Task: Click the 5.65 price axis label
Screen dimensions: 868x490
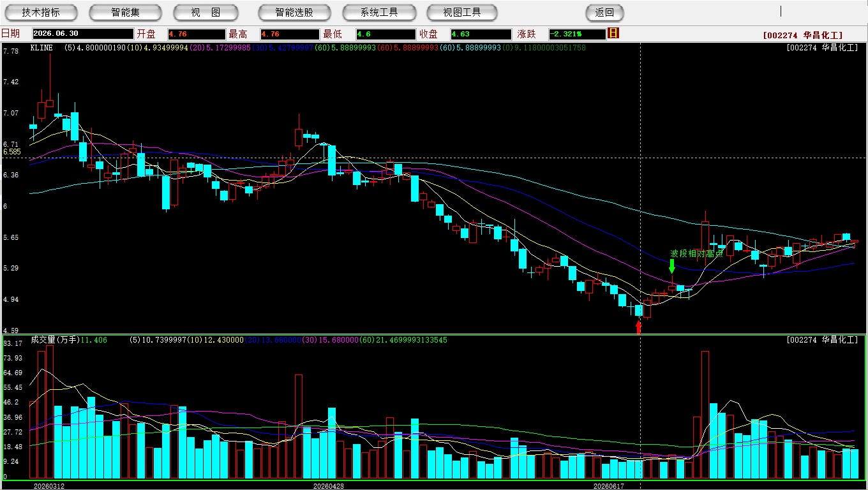Action: 10,237
